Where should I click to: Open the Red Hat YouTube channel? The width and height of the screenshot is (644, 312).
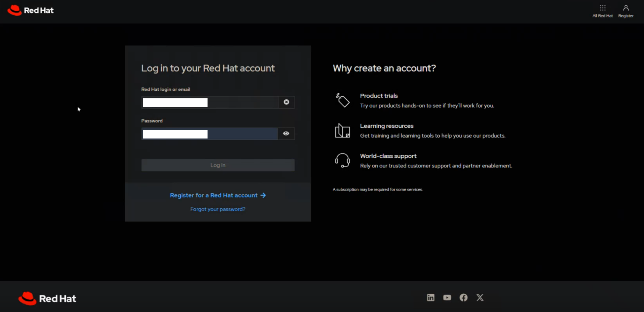click(x=447, y=298)
